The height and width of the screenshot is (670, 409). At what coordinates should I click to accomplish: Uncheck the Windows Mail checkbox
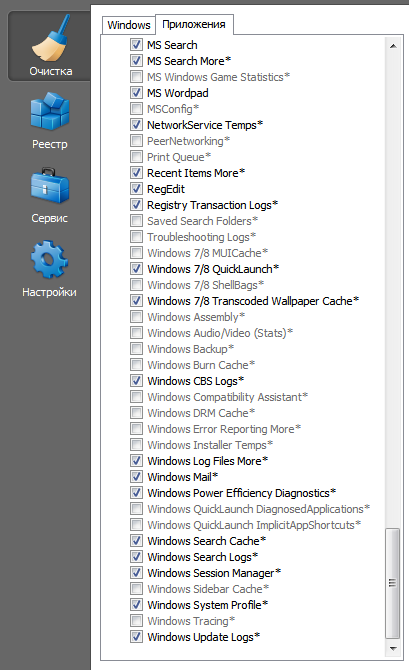(136, 476)
